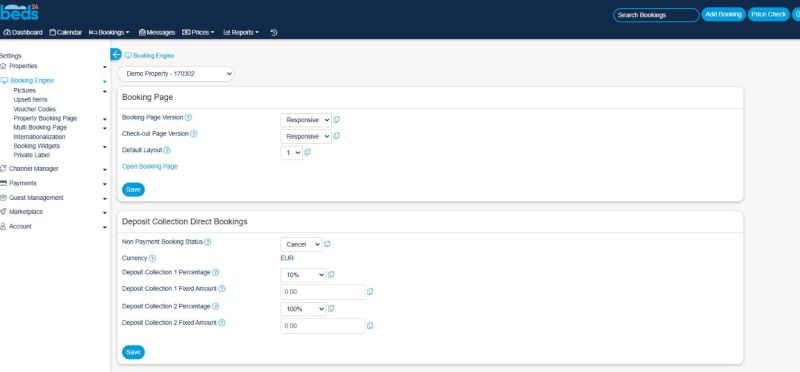Click copy icon next to Check-out Page Version dropdown
The height and width of the screenshot is (372, 800).
tap(336, 136)
